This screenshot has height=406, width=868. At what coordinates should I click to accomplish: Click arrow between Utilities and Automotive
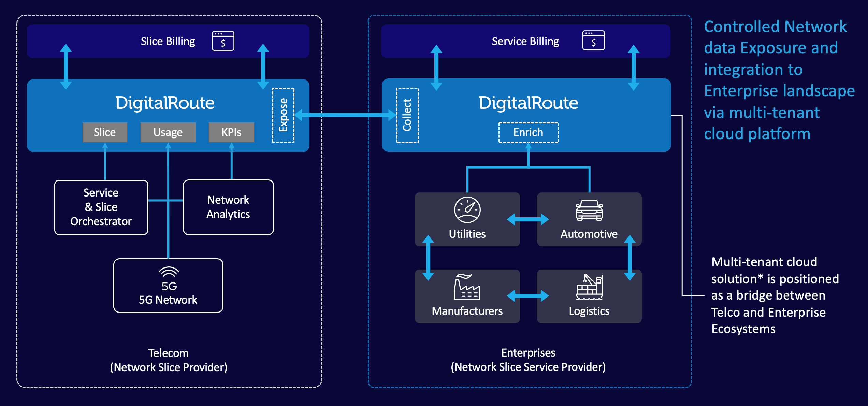tap(528, 219)
